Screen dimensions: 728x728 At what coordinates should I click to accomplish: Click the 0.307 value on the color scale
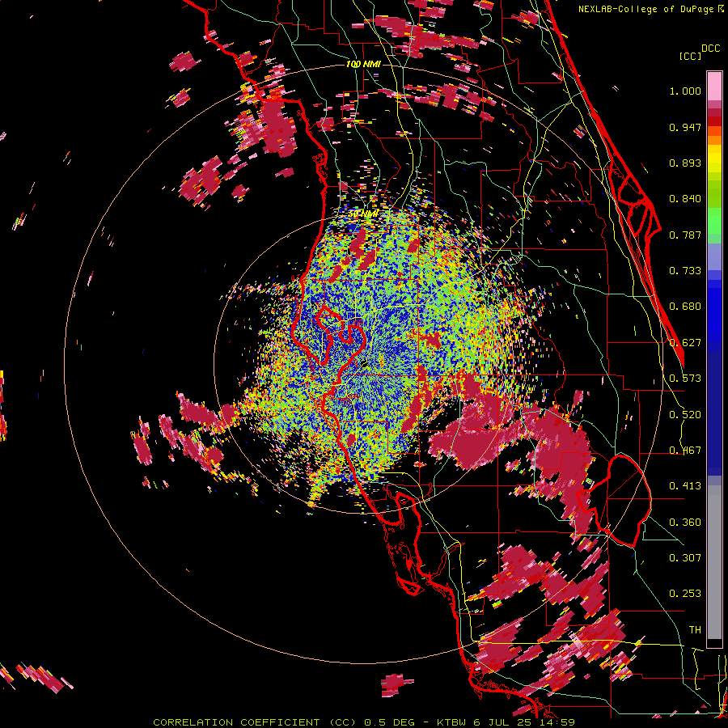pyautogui.click(x=685, y=558)
